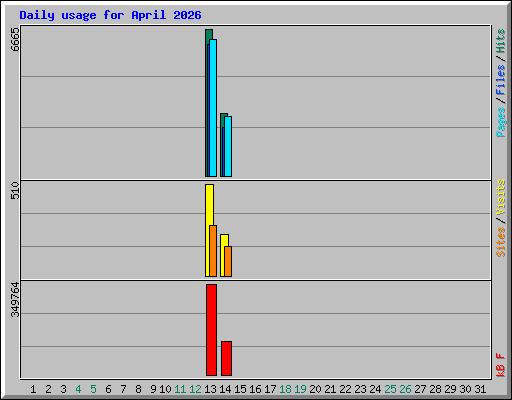Click green weekend day label 18

click(x=285, y=389)
